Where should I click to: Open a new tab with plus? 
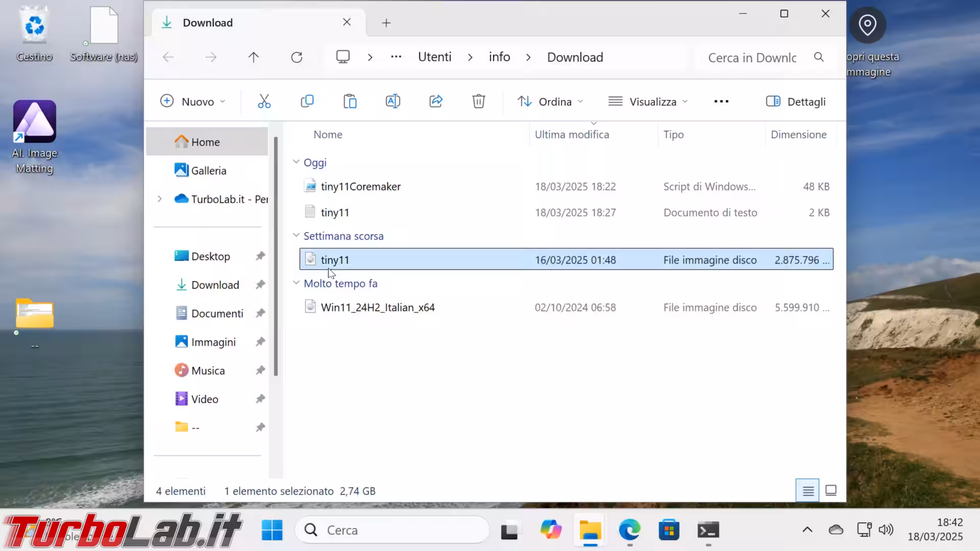pos(386,23)
